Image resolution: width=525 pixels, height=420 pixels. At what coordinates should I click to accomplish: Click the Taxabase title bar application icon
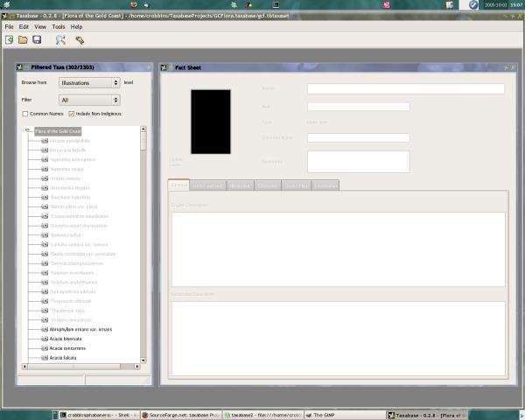4,16
